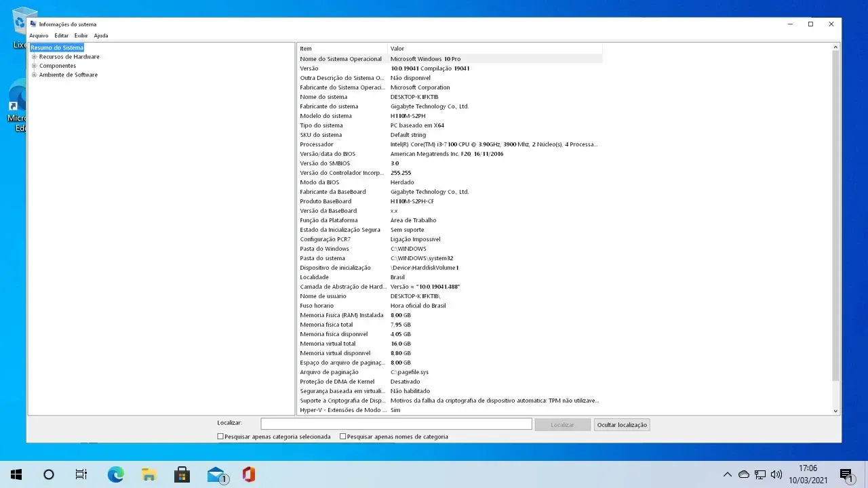Click value Gigabyte Technology in Fabricante do sistema row
Viewport: 868px width, 488px height.
[430, 106]
